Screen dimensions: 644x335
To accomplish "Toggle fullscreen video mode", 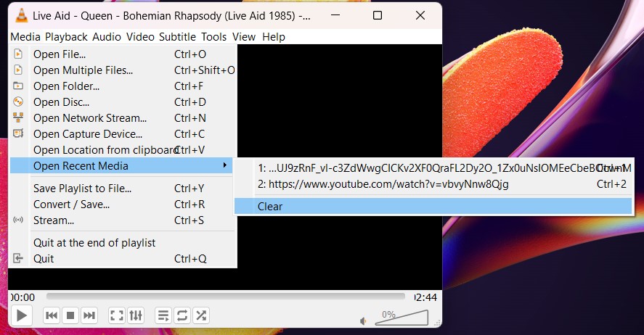I will click(x=117, y=315).
